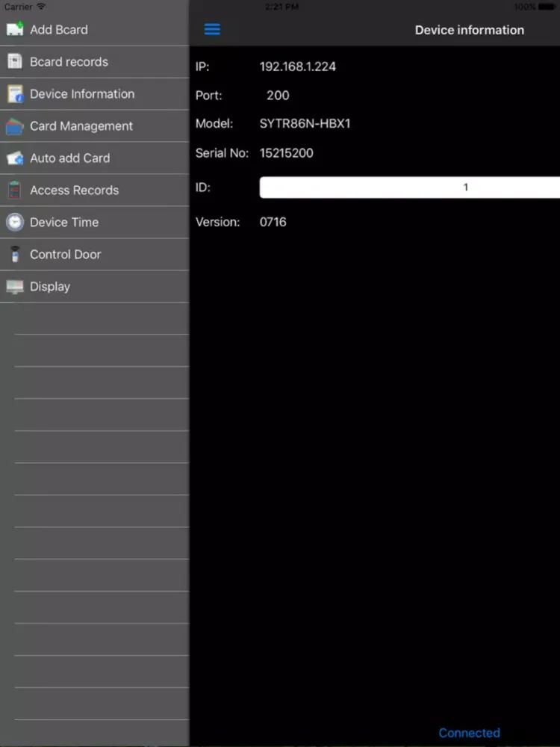
Task: Click the IP address 192.168.1.224
Action: click(x=298, y=66)
